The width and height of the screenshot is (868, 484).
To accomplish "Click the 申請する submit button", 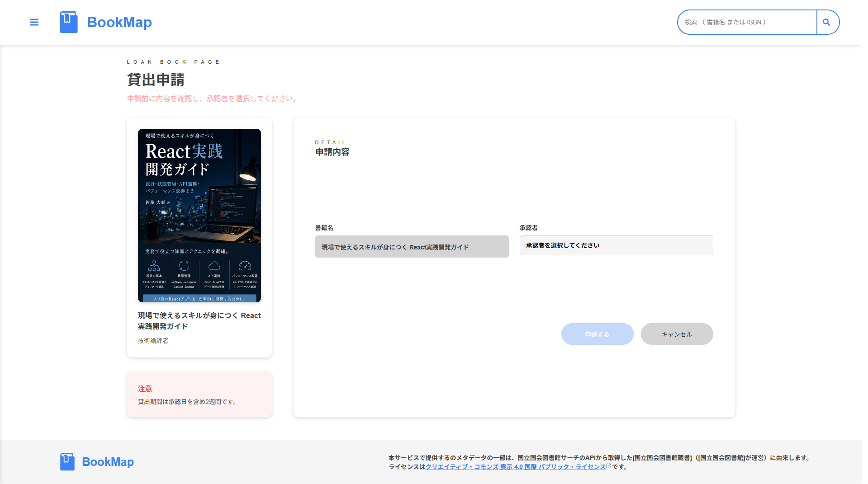I will pos(597,334).
